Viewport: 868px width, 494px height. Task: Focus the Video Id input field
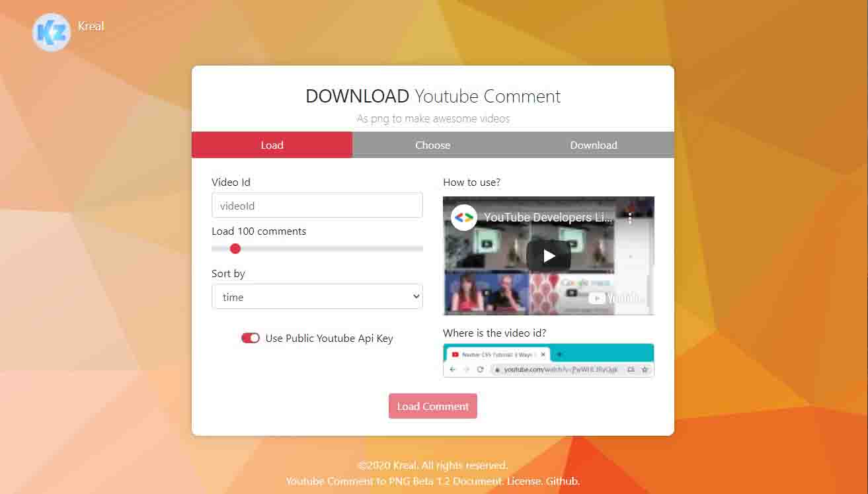click(x=317, y=206)
